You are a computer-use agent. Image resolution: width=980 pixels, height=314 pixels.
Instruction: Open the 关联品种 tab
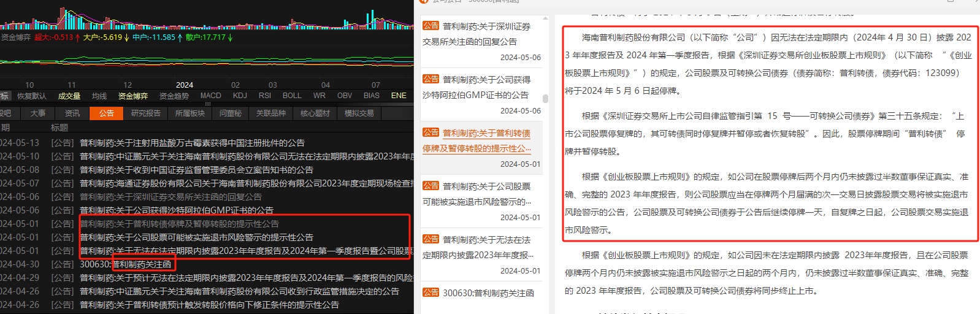click(x=271, y=113)
